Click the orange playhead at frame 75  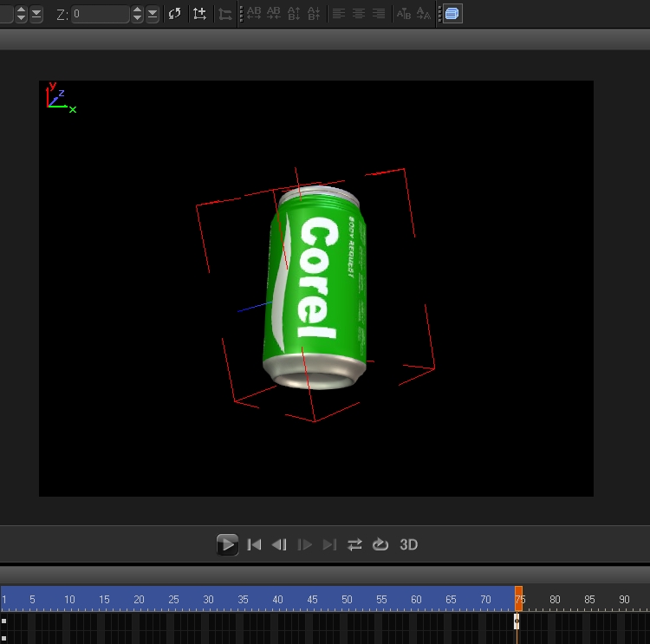click(x=518, y=598)
